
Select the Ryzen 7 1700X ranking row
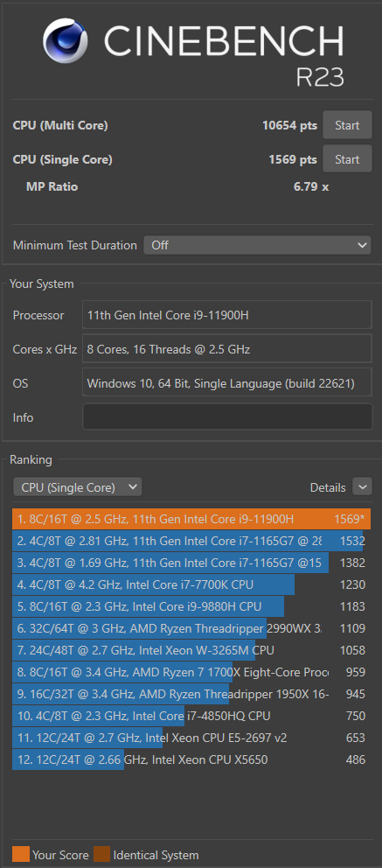tap(191, 672)
